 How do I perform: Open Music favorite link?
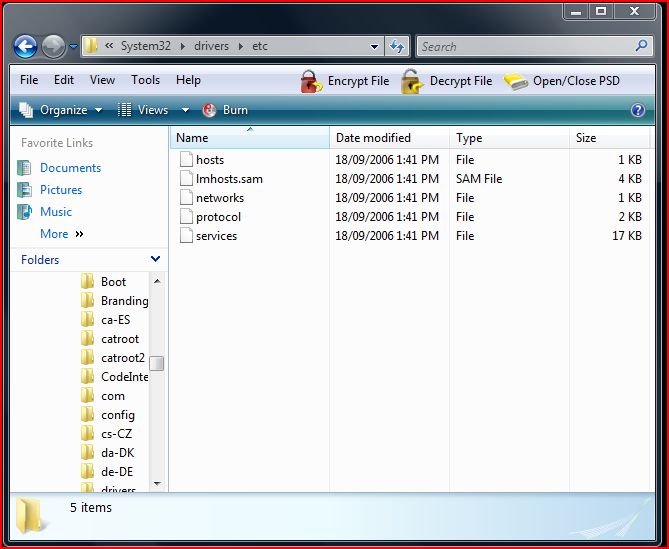click(56, 212)
